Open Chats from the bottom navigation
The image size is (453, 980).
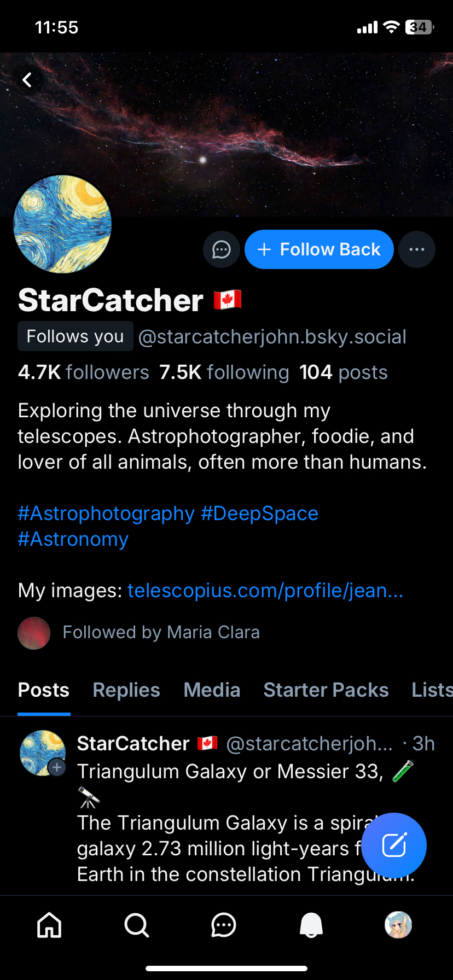tap(223, 925)
